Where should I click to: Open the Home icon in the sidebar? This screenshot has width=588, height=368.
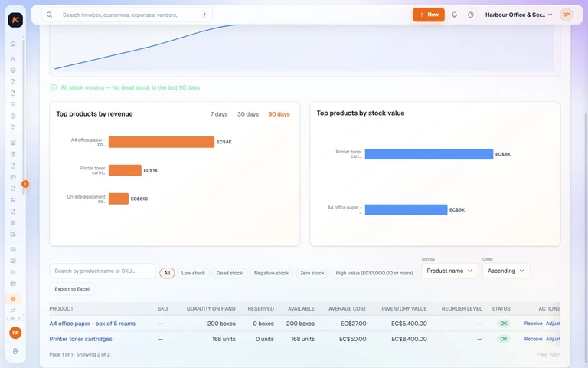13,44
